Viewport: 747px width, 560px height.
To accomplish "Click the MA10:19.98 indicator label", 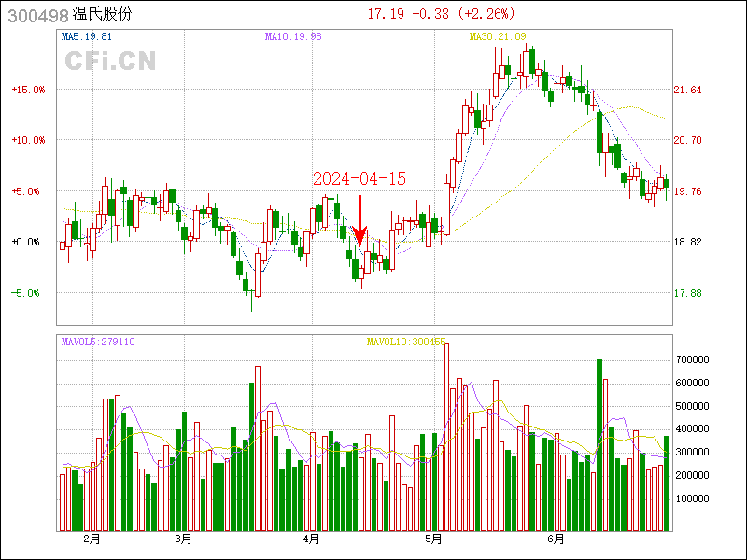I will point(293,36).
